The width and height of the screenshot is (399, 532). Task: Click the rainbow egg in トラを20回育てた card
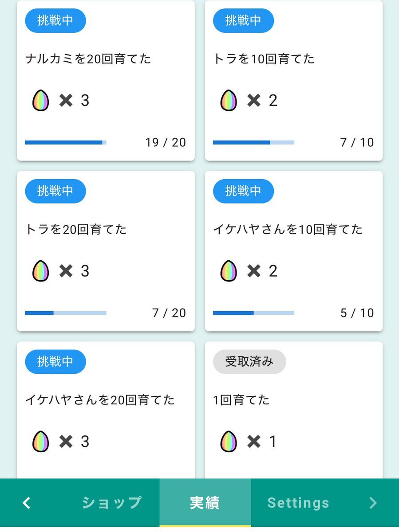coord(41,271)
